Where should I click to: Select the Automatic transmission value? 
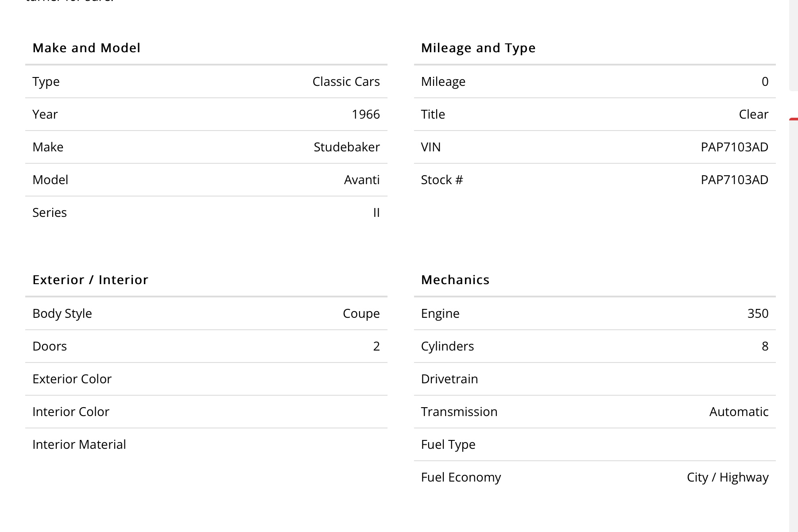(x=739, y=412)
